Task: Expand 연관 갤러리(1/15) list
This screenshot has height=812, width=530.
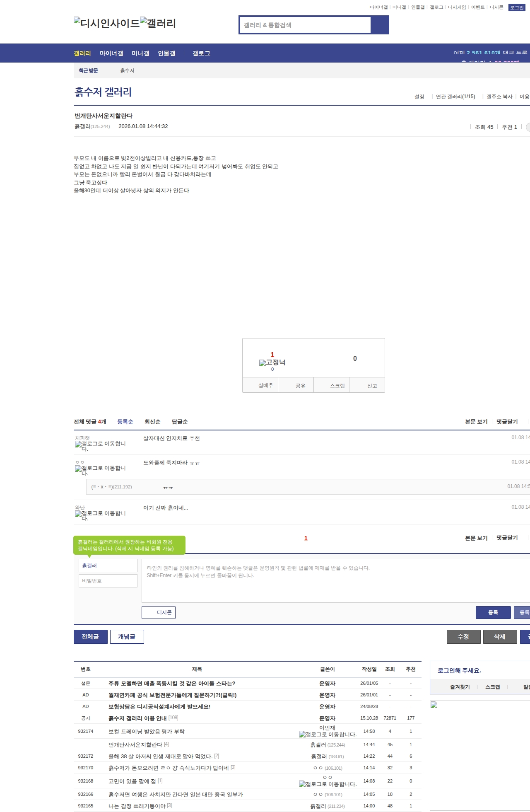Action: click(x=455, y=97)
